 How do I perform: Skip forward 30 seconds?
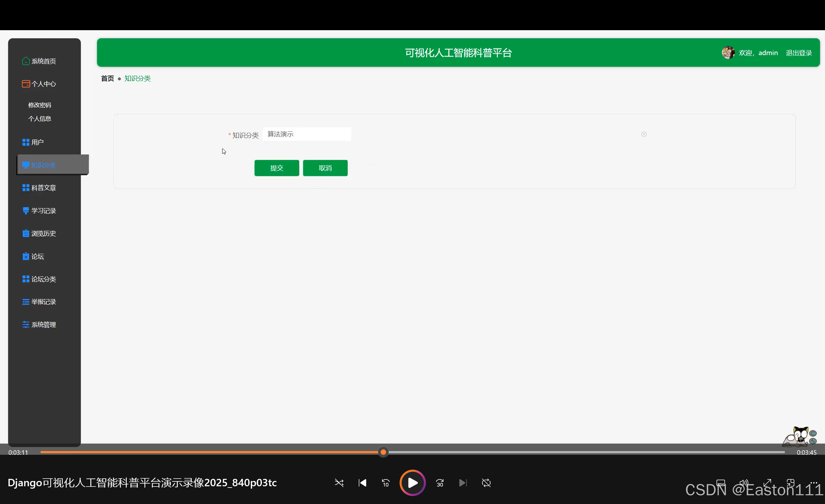439,483
